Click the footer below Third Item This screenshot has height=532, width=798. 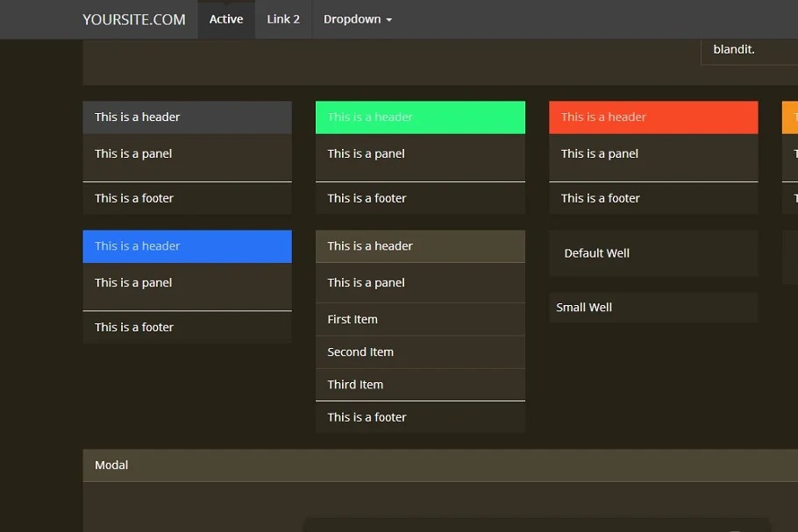click(420, 418)
